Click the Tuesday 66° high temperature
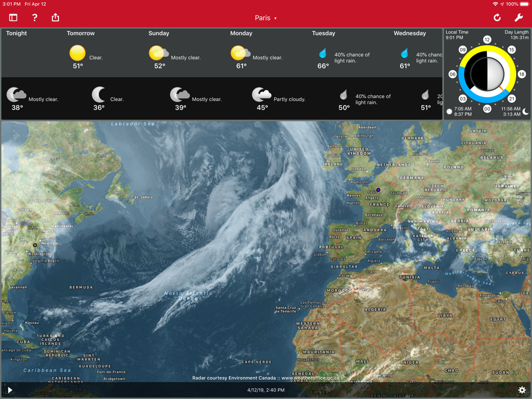Image resolution: width=532 pixels, height=399 pixels. coord(323,66)
